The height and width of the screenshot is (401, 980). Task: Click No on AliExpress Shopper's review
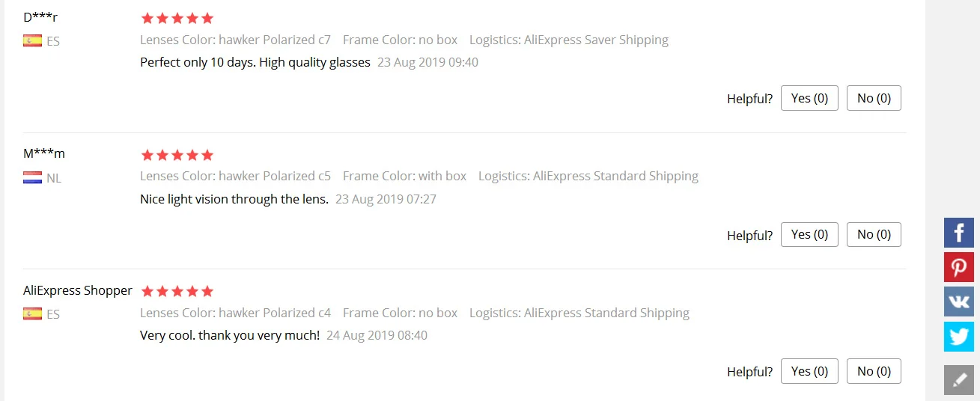coord(874,371)
